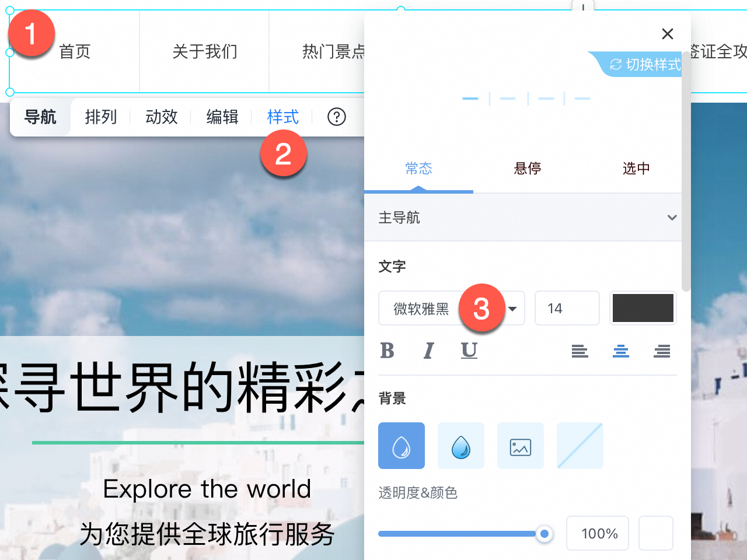747x560 pixels.
Task: Click the 切换样式 button
Action: tap(644, 64)
